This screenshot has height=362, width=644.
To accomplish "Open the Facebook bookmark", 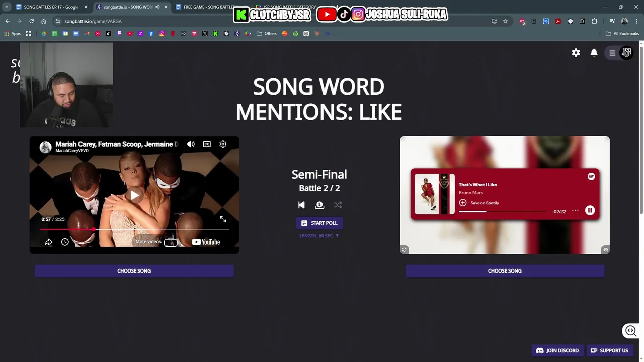I will click(151, 34).
